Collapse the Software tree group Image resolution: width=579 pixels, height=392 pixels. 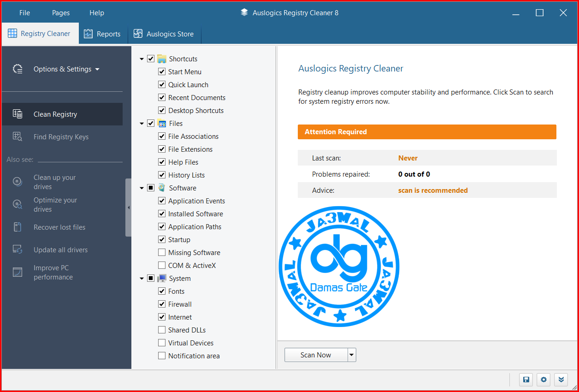point(142,188)
